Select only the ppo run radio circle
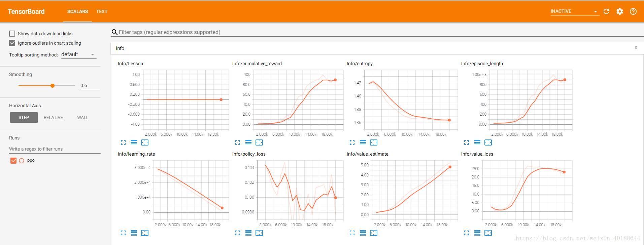The width and height of the screenshot is (644, 245). pyautogui.click(x=22, y=161)
